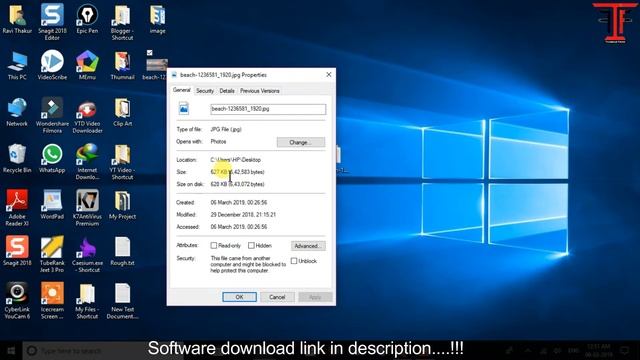Screen dimensions: 640x360
Task: Launch Snagit 2018 Editor shortcut
Action: point(52,21)
